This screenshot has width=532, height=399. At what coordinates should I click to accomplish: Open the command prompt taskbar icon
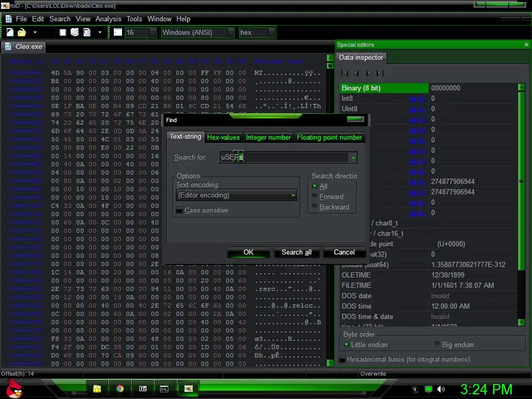[164, 389]
